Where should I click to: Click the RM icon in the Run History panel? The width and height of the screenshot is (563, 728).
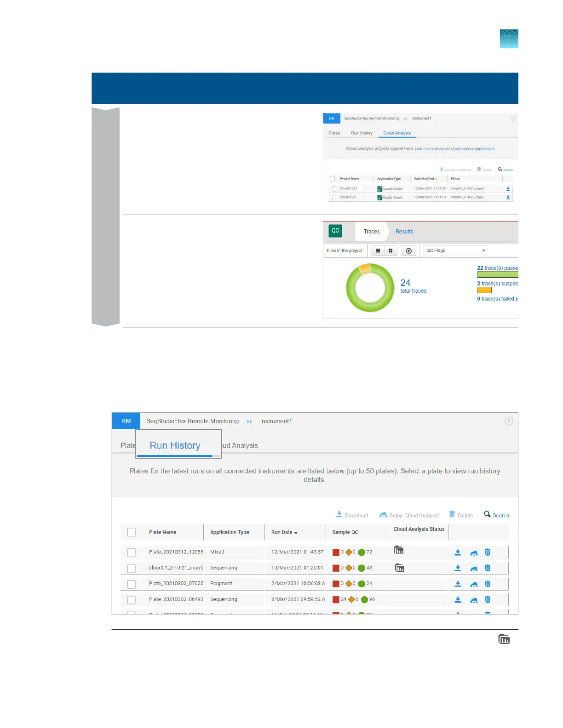tap(126, 421)
